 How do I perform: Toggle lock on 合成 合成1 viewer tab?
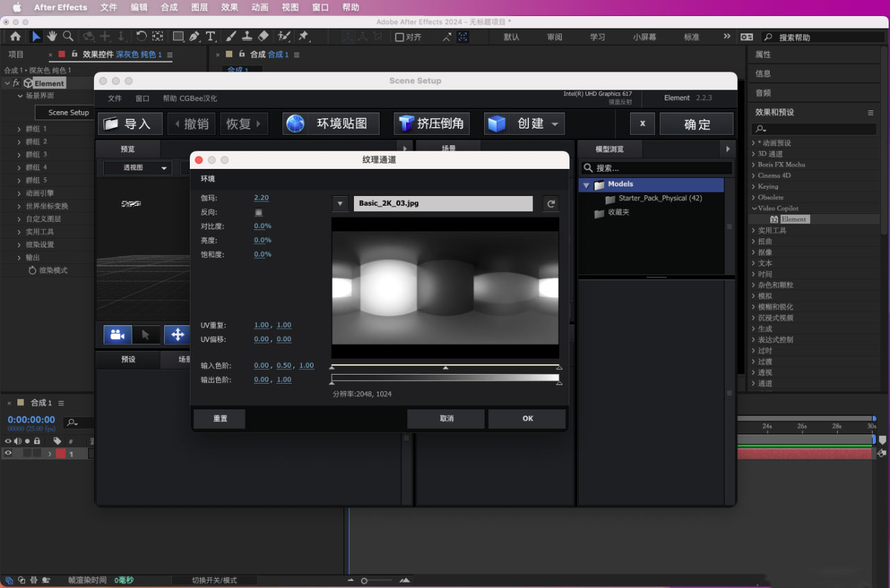click(241, 54)
